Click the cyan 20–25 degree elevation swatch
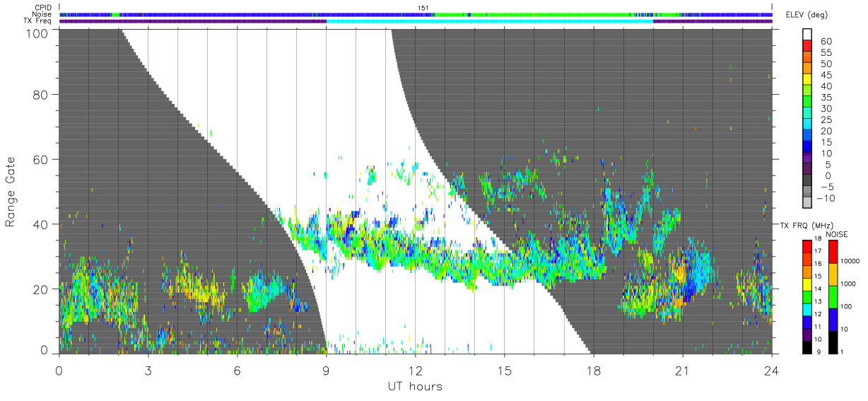 tap(807, 124)
